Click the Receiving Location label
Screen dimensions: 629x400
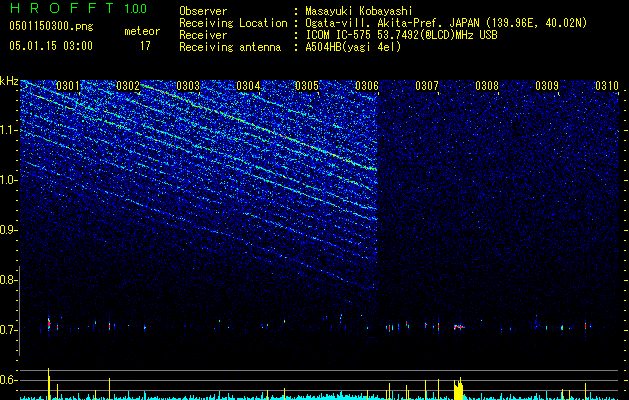[x=233, y=23]
